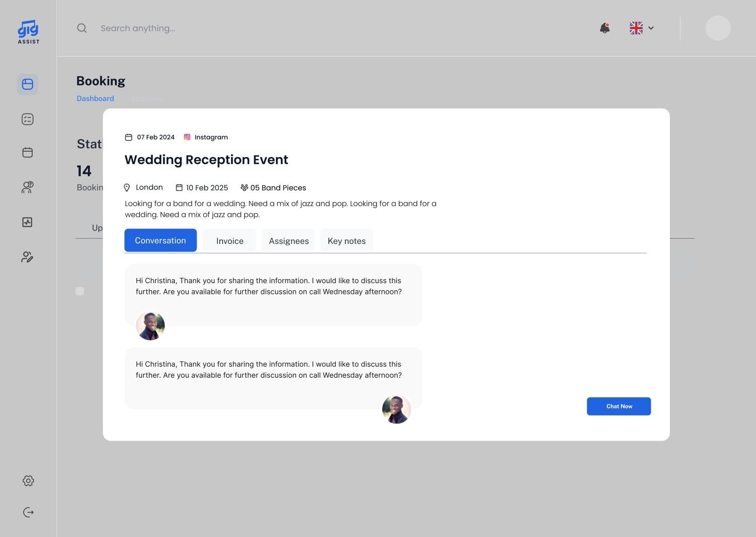Image resolution: width=756 pixels, height=537 pixels.
Task: Click the second message sender avatar
Action: click(396, 409)
